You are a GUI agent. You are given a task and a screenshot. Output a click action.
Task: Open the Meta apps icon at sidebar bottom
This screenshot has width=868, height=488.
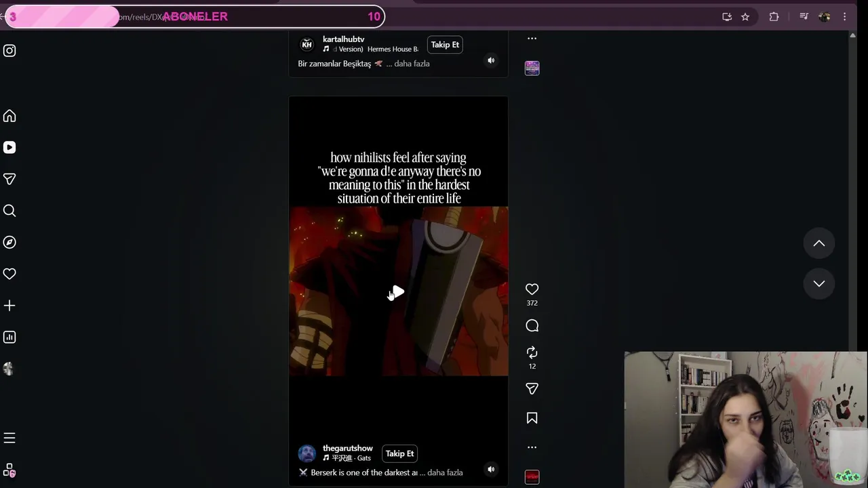click(9, 470)
